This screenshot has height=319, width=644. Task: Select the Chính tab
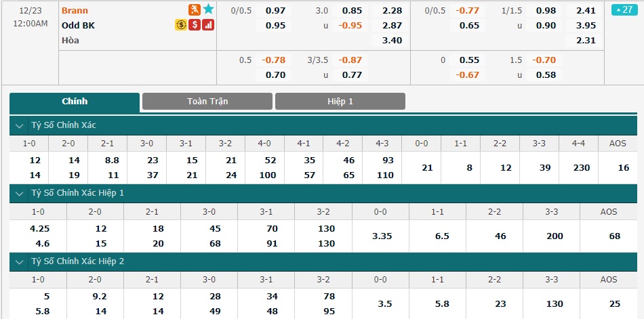click(x=75, y=102)
